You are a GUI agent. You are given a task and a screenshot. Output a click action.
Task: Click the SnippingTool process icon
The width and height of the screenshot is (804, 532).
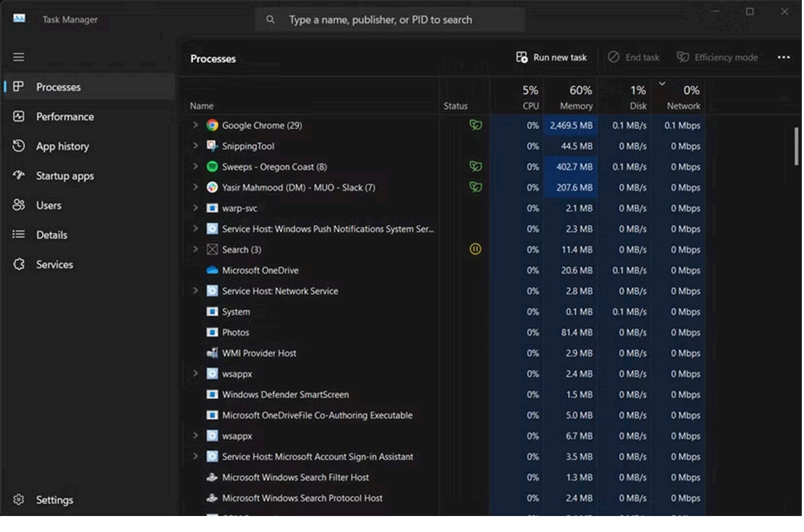click(x=213, y=146)
